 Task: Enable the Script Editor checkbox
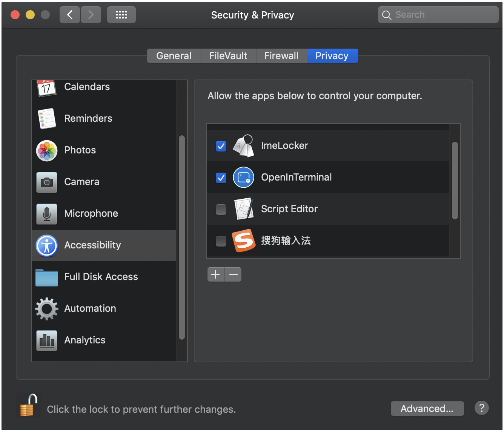click(x=221, y=209)
